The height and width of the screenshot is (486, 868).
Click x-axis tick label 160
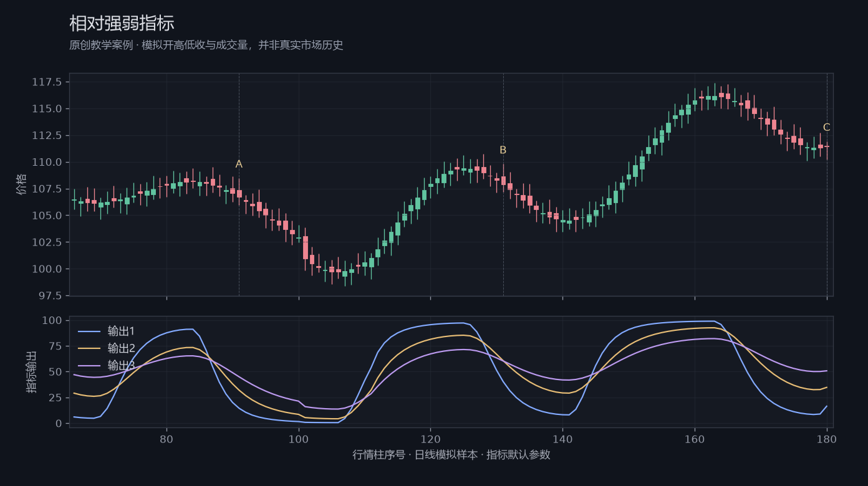[x=695, y=438]
